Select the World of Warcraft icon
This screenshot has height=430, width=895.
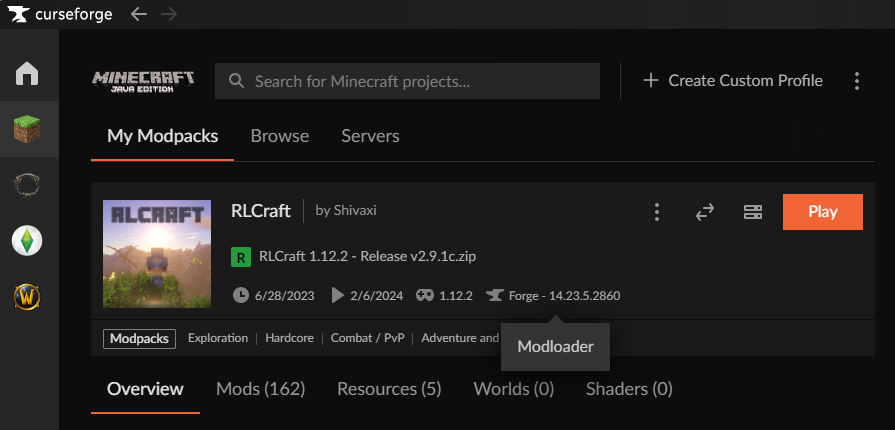pyautogui.click(x=27, y=297)
